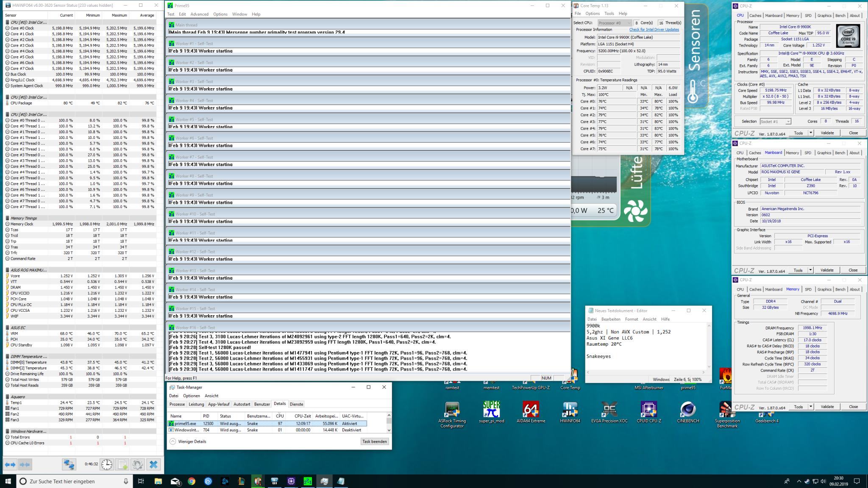
Task: Select prime95.exe row in Task Manager
Action: point(267,424)
